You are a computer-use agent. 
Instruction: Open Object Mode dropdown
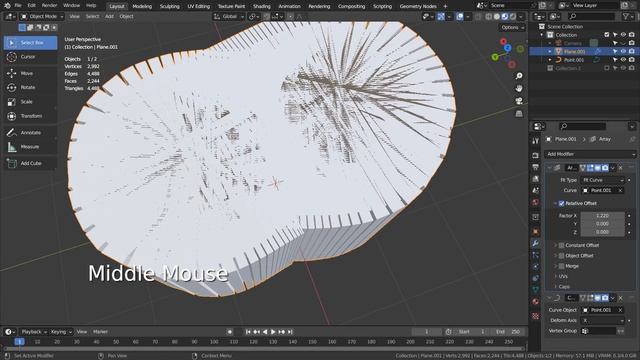click(42, 17)
